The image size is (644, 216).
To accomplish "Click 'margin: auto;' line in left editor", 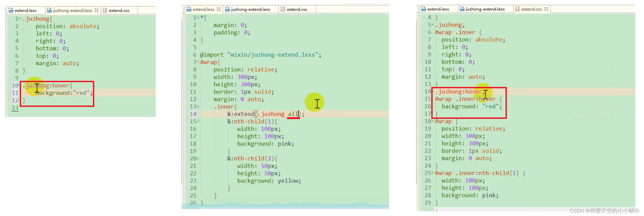I will click(x=57, y=63).
